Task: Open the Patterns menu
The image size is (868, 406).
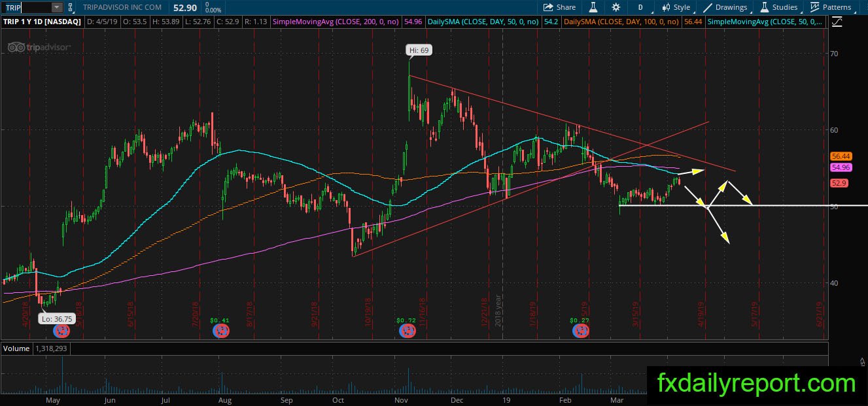Action: tap(831, 7)
